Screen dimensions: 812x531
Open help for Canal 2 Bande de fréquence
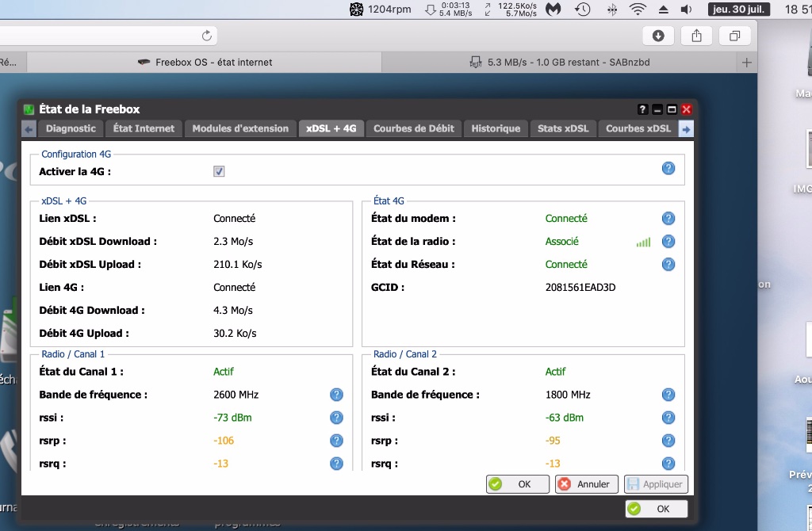(x=668, y=395)
